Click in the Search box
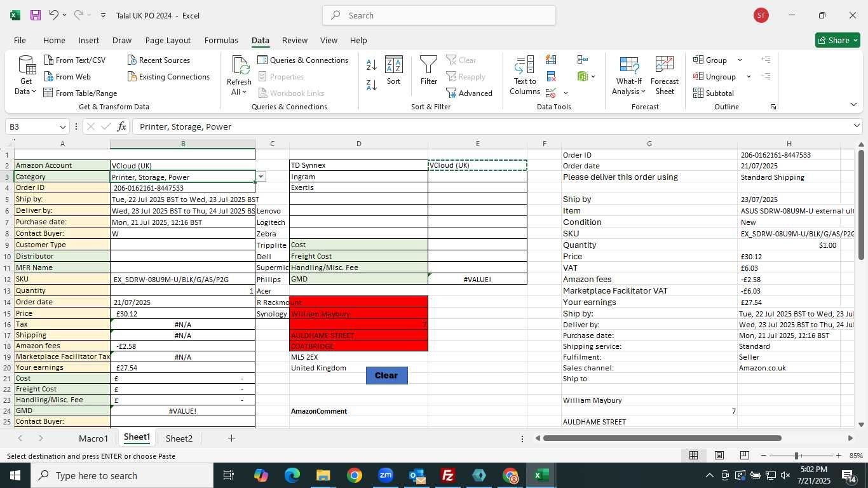 tap(439, 15)
